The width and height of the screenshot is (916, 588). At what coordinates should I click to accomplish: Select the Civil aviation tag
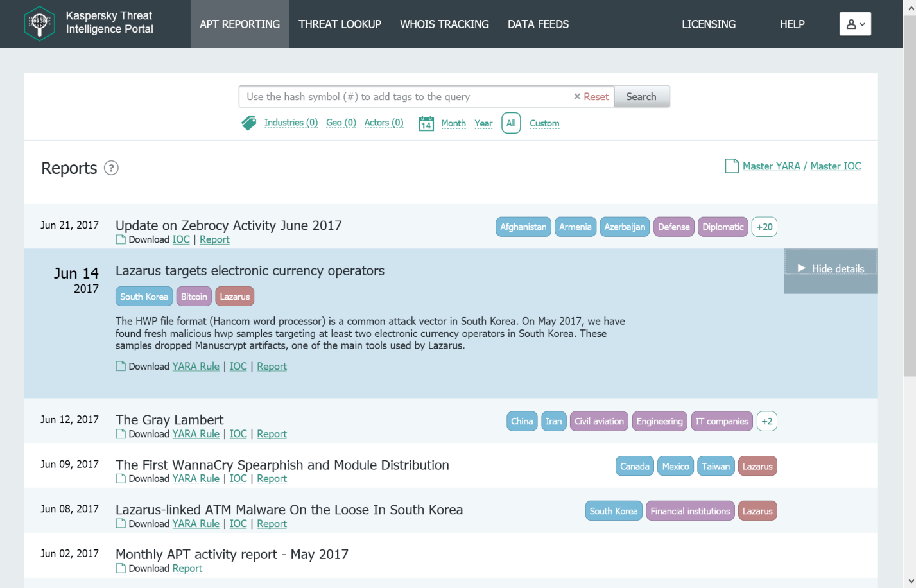[599, 421]
